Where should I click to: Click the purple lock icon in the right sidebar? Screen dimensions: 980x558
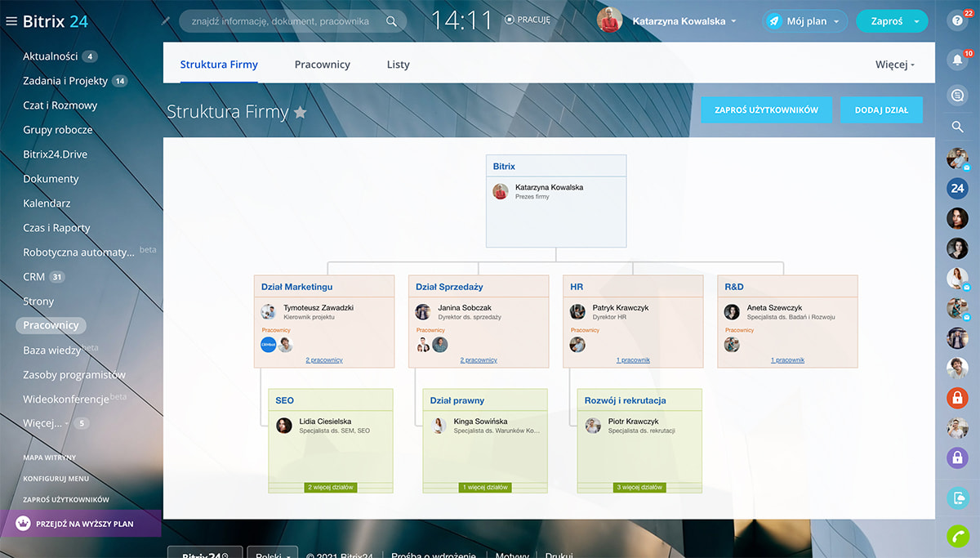(957, 458)
